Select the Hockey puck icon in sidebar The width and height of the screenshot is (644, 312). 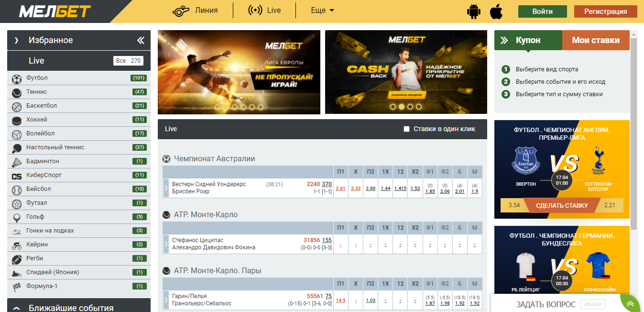coord(17,120)
